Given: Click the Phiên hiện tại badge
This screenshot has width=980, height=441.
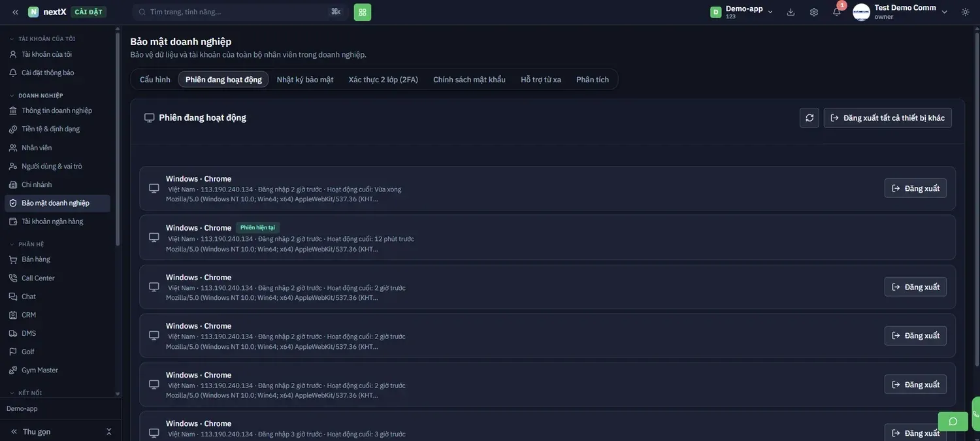Looking at the screenshot, I should 257,227.
